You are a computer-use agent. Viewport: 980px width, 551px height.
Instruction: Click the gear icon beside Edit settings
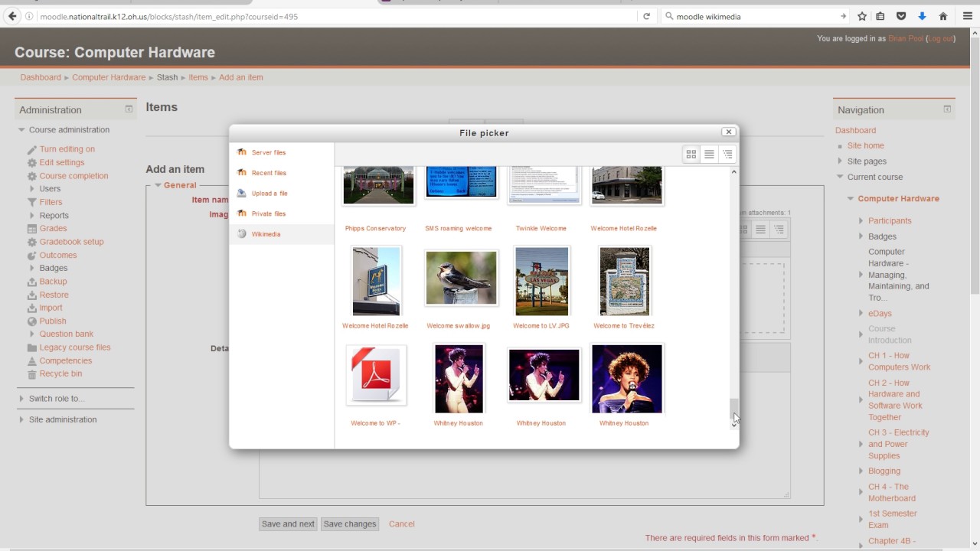click(x=31, y=162)
